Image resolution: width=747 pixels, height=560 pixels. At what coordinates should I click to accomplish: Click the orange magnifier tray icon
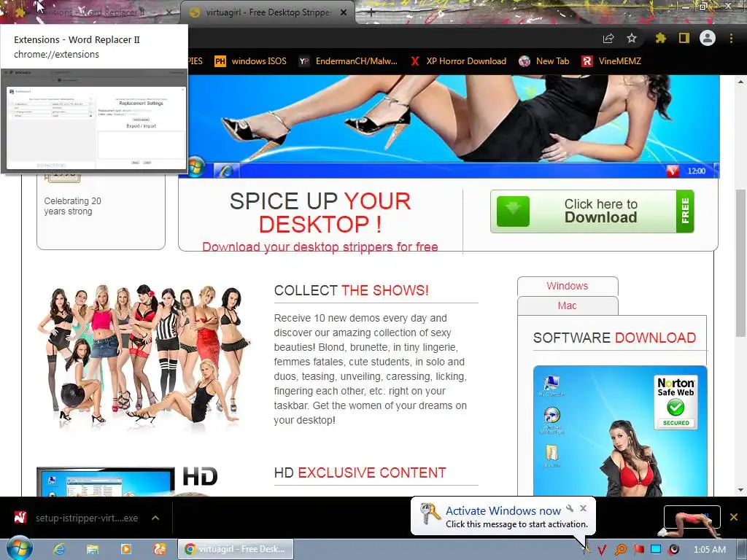coord(620,550)
